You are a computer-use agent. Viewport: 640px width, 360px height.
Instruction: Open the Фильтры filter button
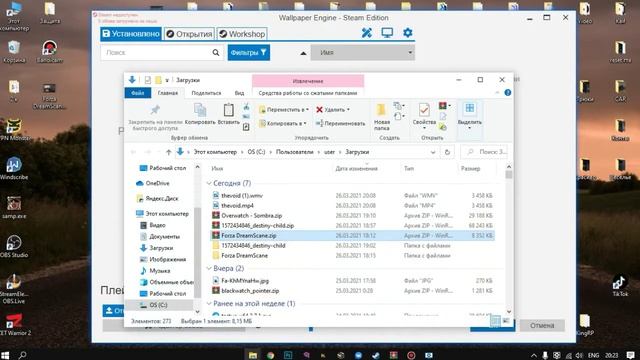click(249, 53)
